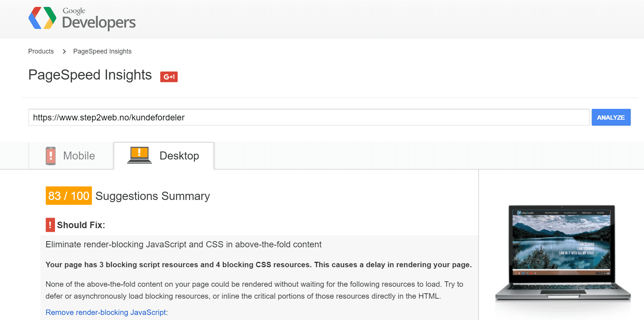Click the 83 / 100 score badge
644x320 pixels.
click(x=69, y=196)
